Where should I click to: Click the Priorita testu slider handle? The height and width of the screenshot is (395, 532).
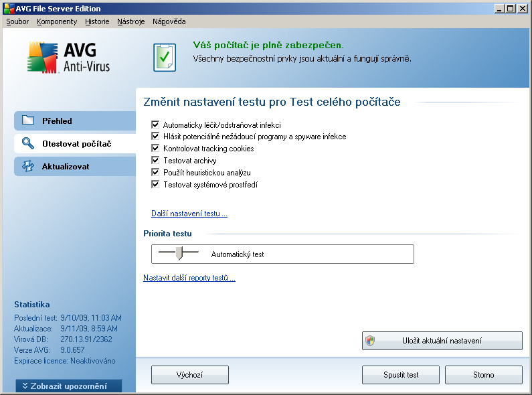point(179,253)
